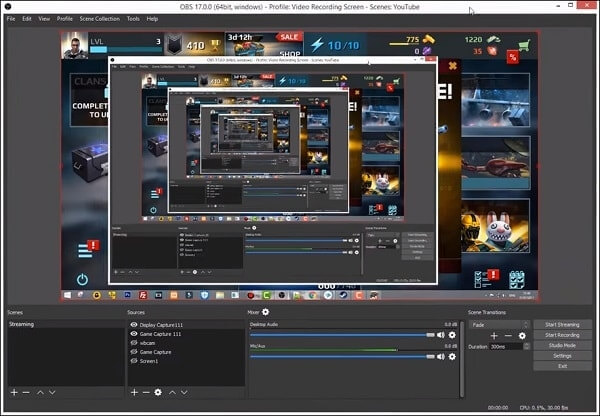Add a new scene with the plus icon
Screen dimensions: 600x416
[14, 392]
